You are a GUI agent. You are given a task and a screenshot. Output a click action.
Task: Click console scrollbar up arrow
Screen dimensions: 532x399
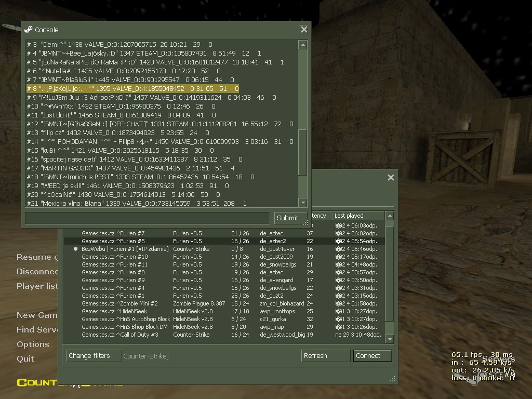coord(303,45)
